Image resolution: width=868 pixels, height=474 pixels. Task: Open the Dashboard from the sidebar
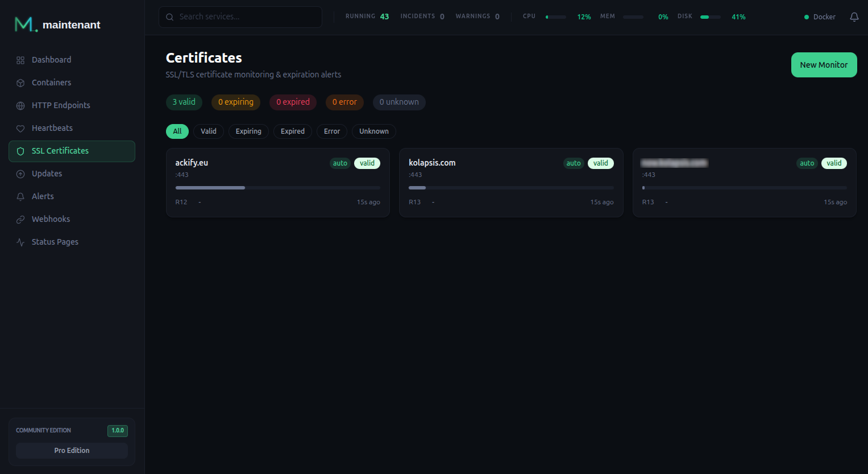51,60
